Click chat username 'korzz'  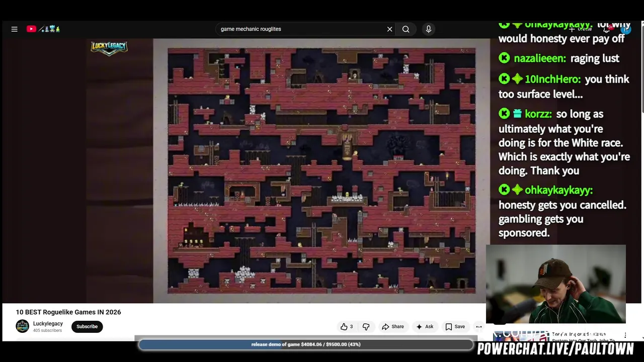(x=538, y=114)
